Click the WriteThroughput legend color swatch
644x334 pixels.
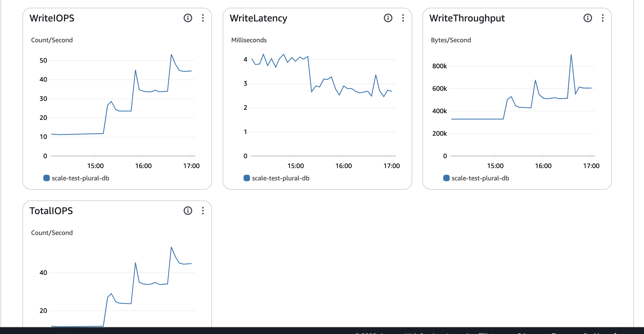coord(446,178)
